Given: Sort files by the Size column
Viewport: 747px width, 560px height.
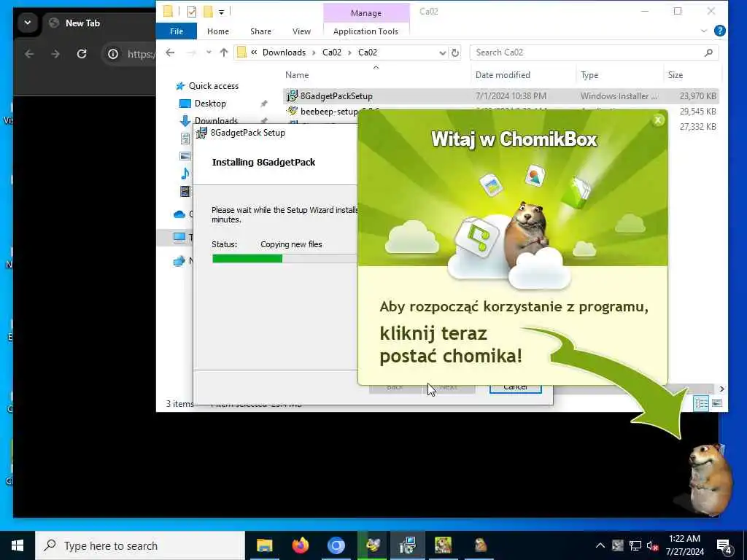Looking at the screenshot, I should coord(675,75).
